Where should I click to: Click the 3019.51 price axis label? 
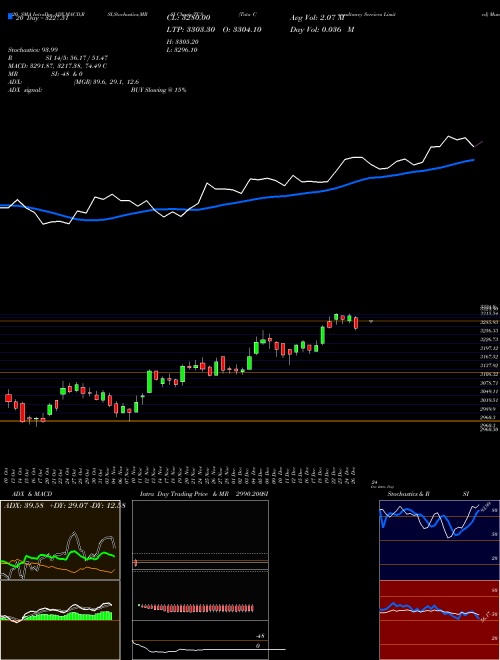[489, 400]
